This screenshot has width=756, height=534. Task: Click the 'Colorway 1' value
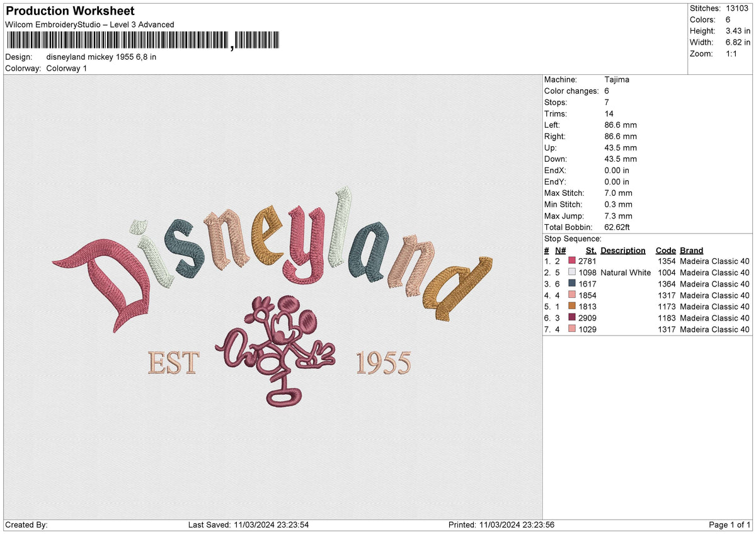[x=67, y=68]
